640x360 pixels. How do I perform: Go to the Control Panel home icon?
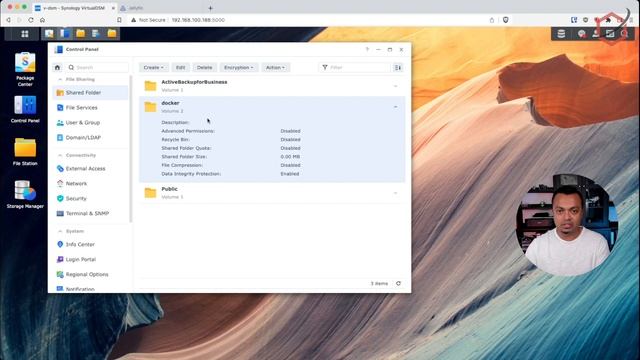click(x=57, y=67)
